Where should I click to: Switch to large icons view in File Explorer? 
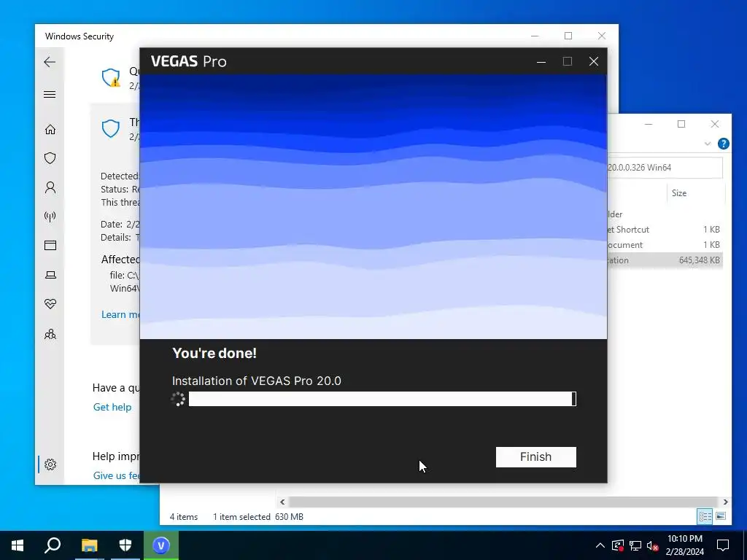click(x=721, y=517)
